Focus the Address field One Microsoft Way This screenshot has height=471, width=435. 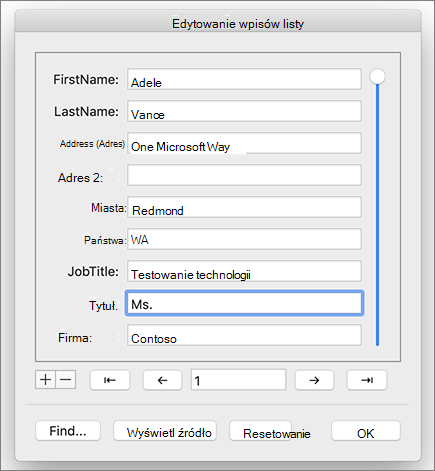pos(244,143)
